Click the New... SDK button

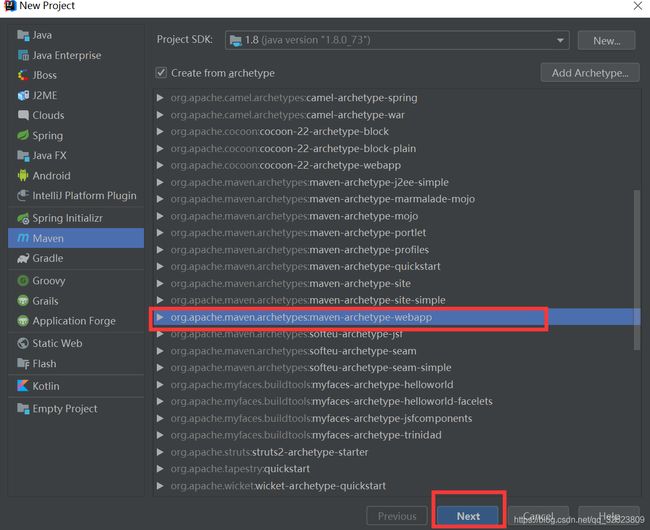pos(606,41)
